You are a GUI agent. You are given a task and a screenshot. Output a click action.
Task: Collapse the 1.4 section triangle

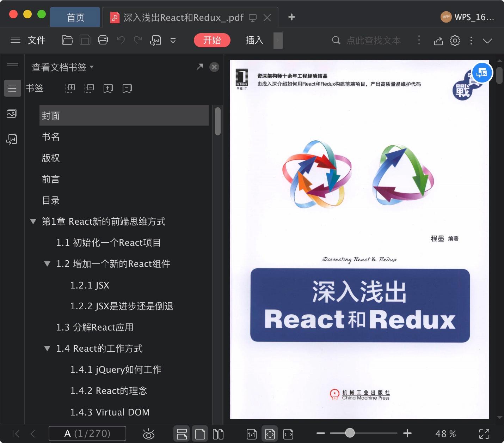click(47, 348)
